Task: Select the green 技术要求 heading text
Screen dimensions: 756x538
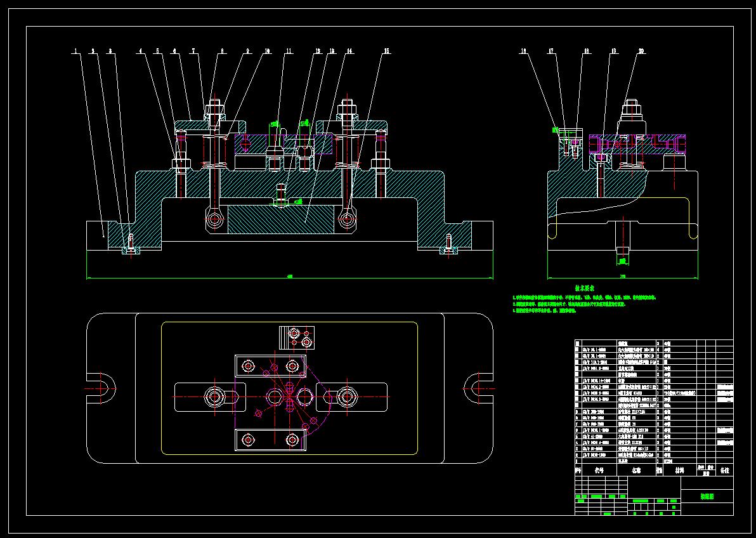Action: tap(585, 288)
